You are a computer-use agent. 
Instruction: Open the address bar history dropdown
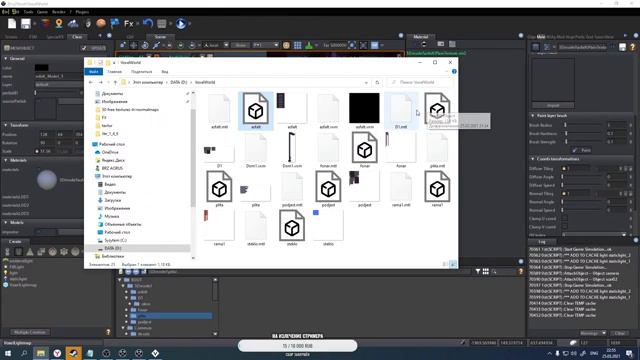pos(366,82)
